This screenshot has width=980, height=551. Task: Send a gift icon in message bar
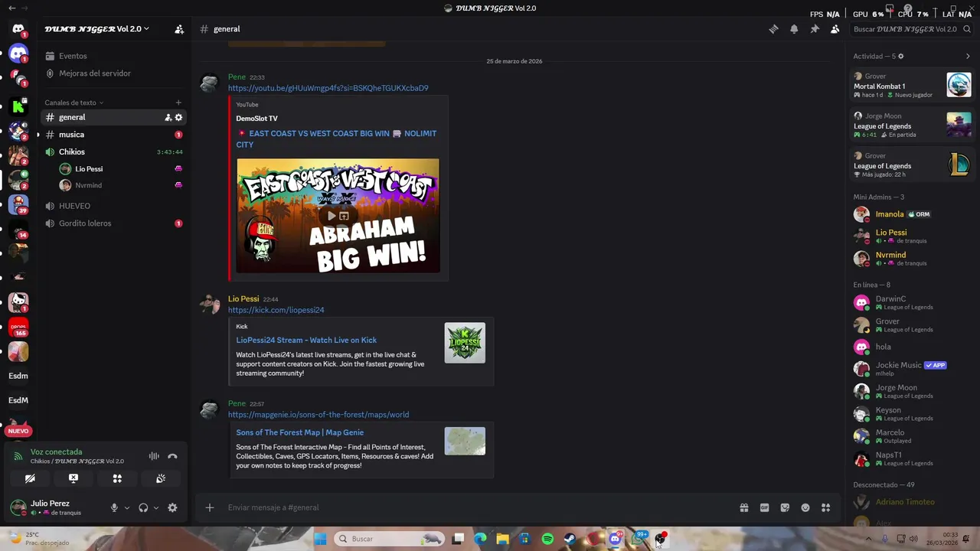click(x=743, y=507)
